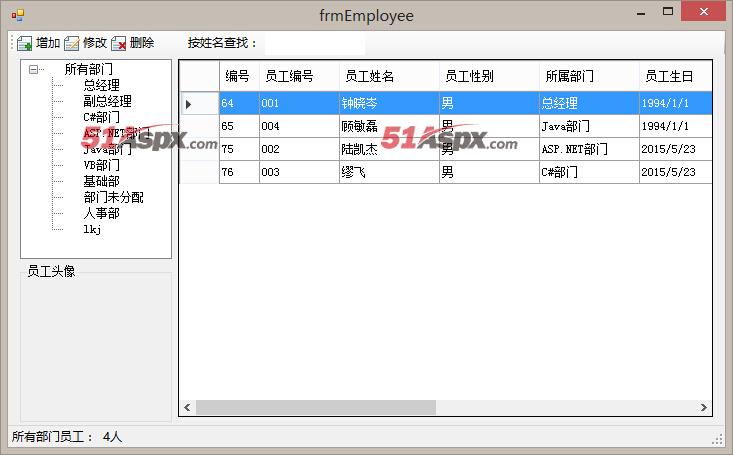733x455 pixels.
Task: Sort by 编号 column header
Action: 239,76
